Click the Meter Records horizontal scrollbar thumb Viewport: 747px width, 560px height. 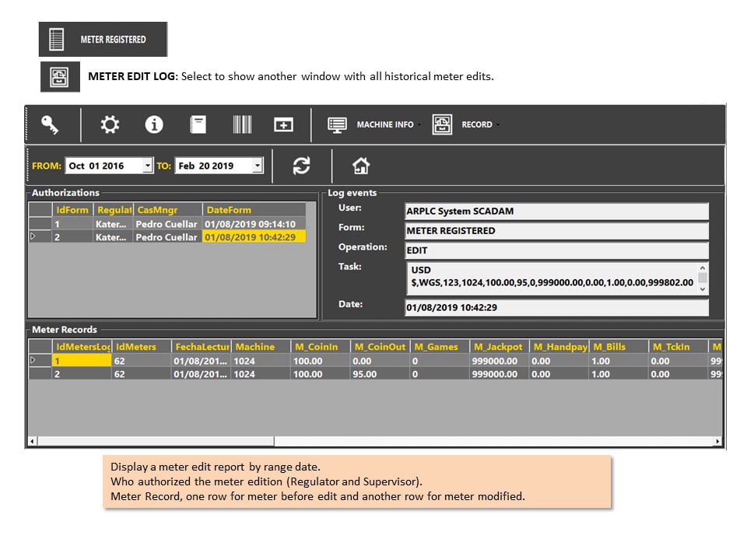(x=156, y=441)
